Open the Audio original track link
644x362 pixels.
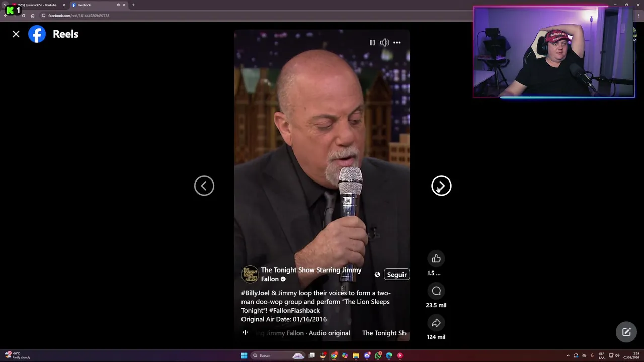pos(329,333)
